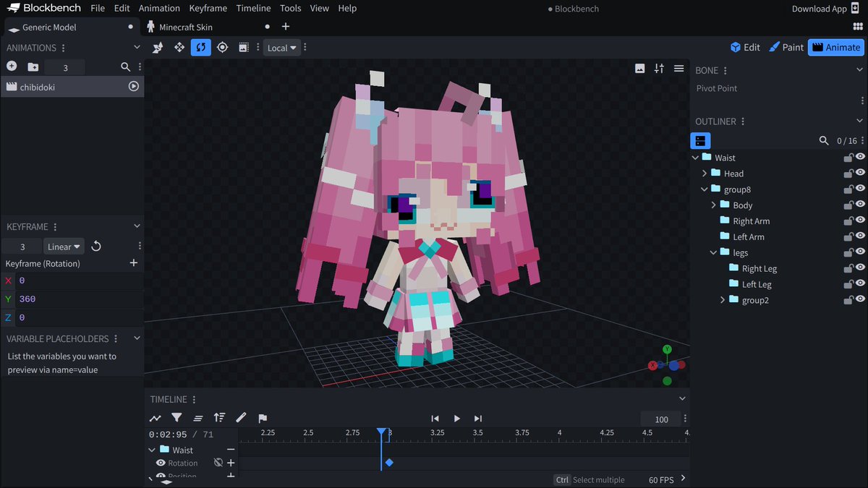This screenshot has width=868, height=488.
Task: Add a new animation with plus icon
Action: (12, 67)
